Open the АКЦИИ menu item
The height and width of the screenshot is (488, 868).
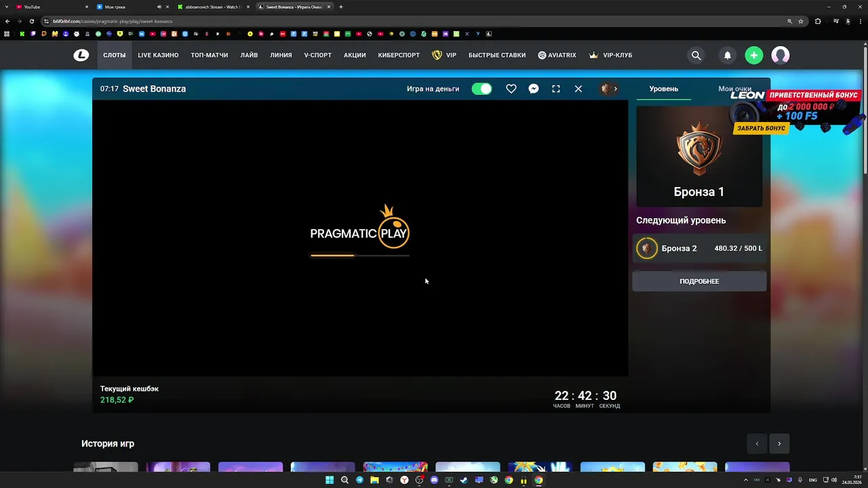(x=355, y=56)
